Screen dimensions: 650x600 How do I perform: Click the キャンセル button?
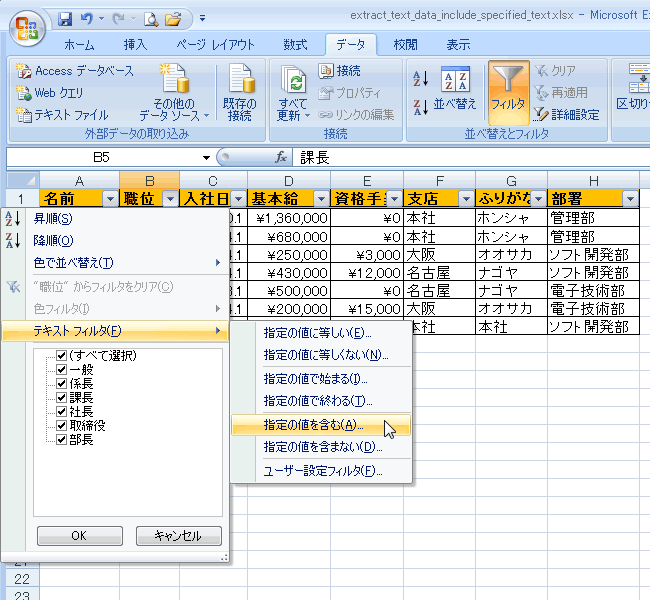pyautogui.click(x=179, y=536)
